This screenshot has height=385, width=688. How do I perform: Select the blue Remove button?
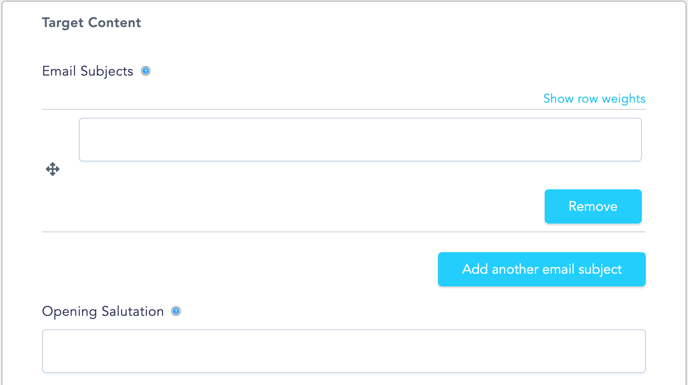(x=593, y=206)
